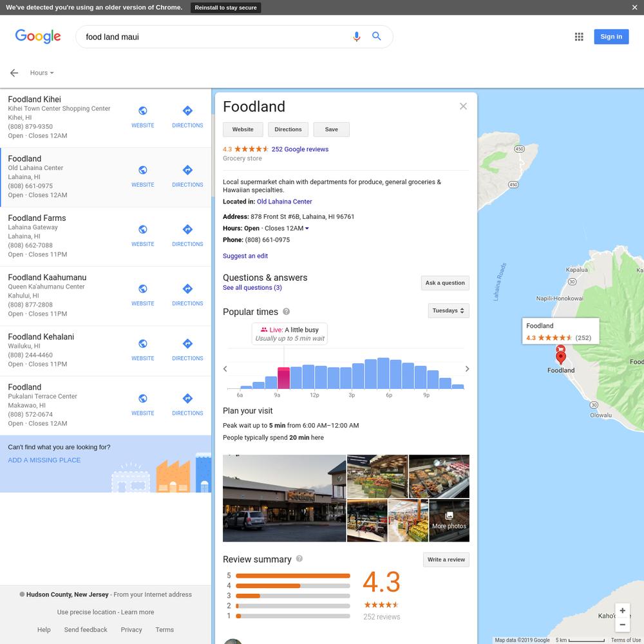Click Add a missing place link
This screenshot has height=644, width=644.
click(x=44, y=460)
